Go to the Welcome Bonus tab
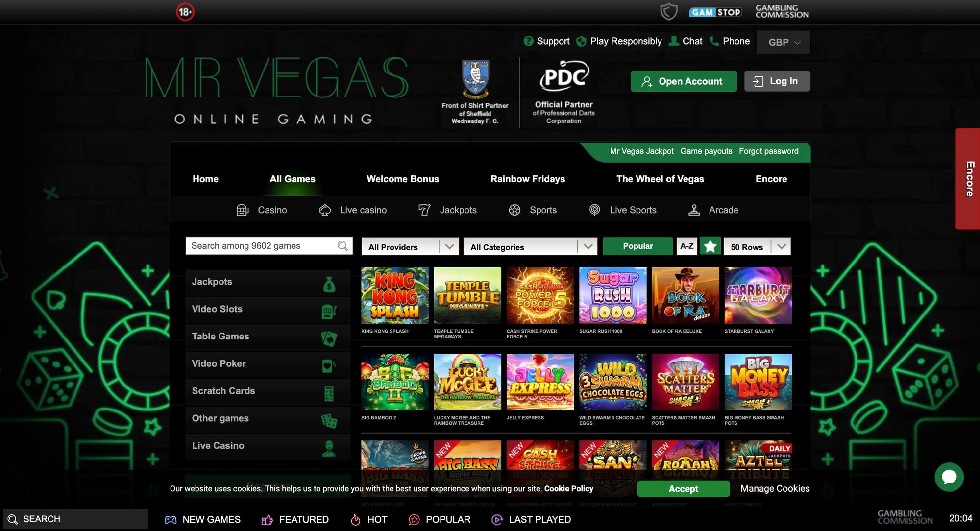The image size is (980, 531). click(x=403, y=179)
